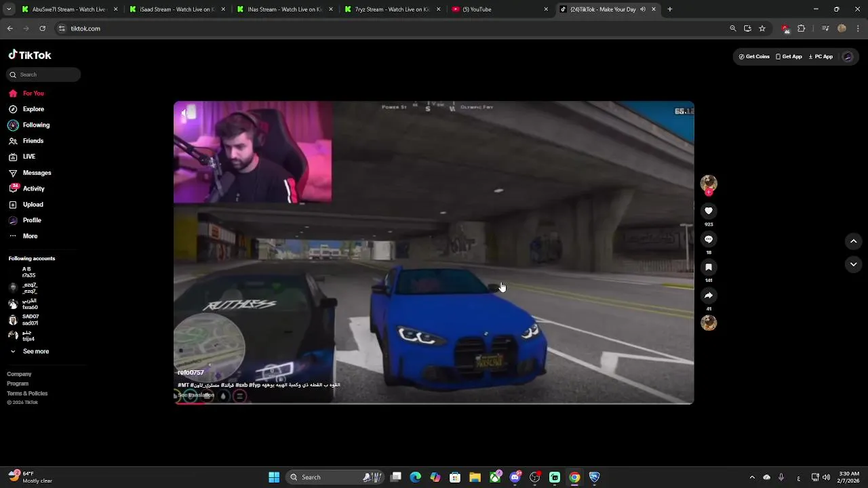Open the Following feed
The height and width of the screenshot is (488, 868).
pos(28,125)
